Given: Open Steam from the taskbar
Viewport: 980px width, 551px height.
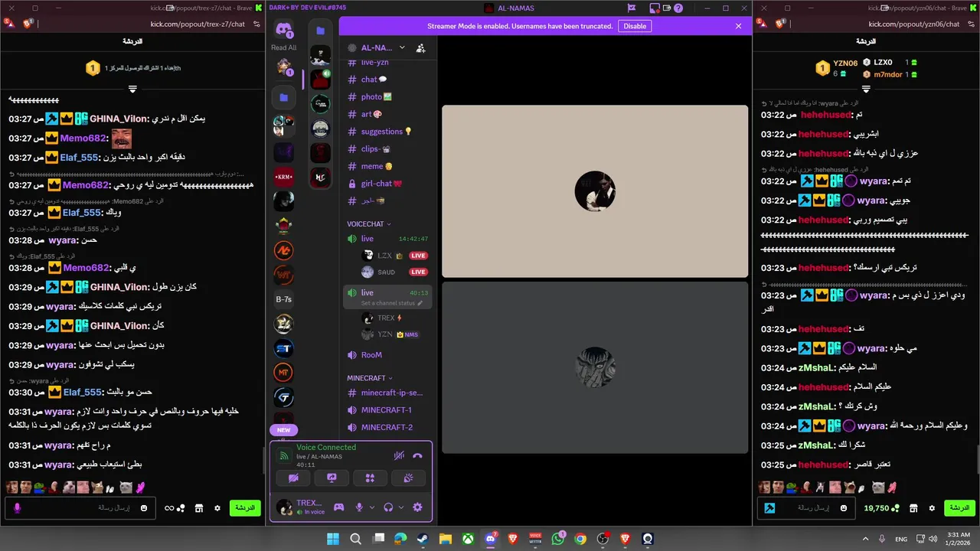Looking at the screenshot, I should click(x=423, y=539).
